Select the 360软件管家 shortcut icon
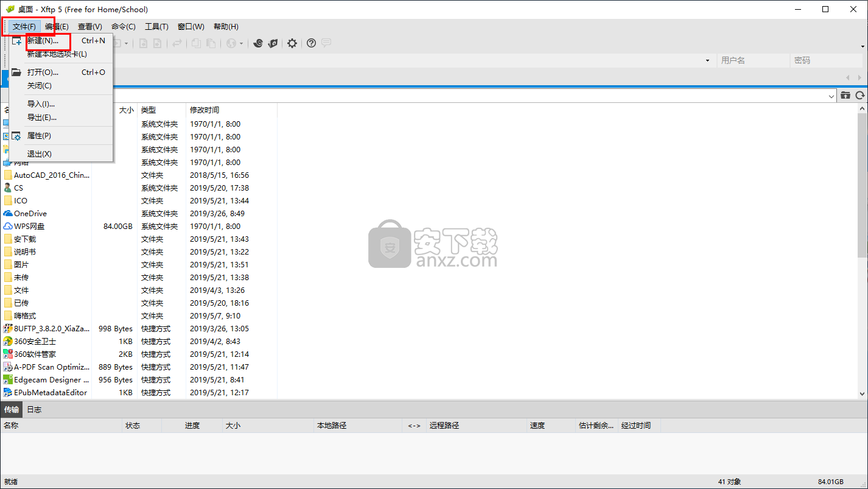The image size is (868, 489). point(8,354)
